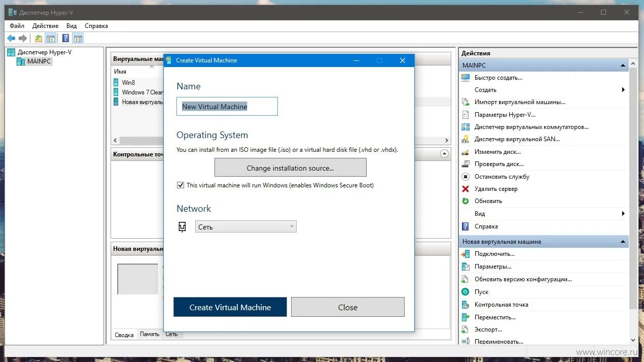Click the Forward arrow toolbar icon
The image size is (644, 362).
point(23,38)
